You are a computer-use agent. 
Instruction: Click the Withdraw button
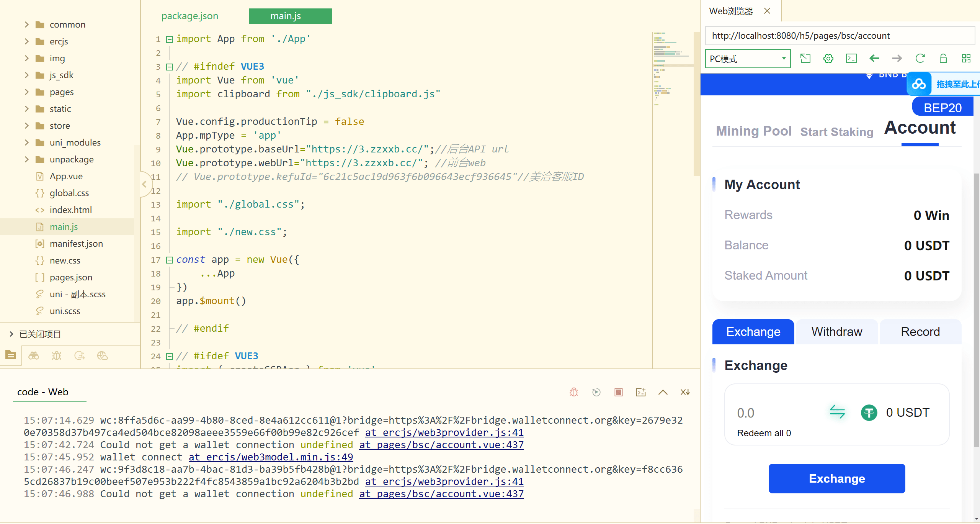837,331
